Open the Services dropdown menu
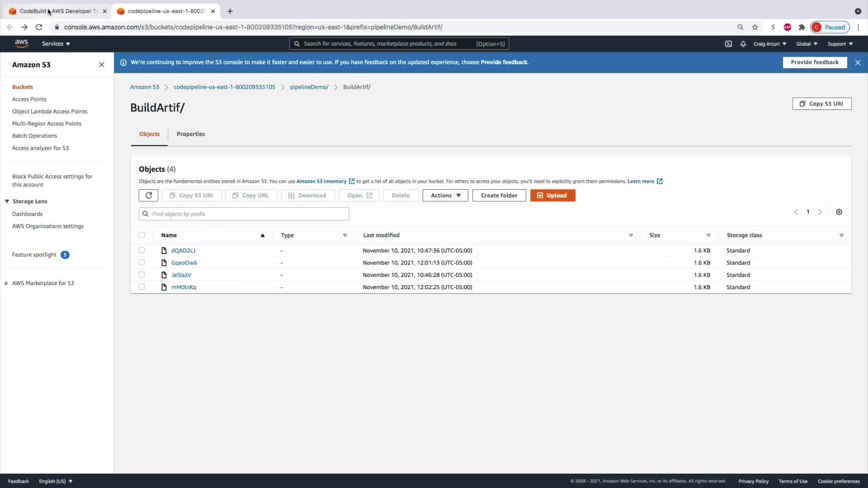 (56, 44)
